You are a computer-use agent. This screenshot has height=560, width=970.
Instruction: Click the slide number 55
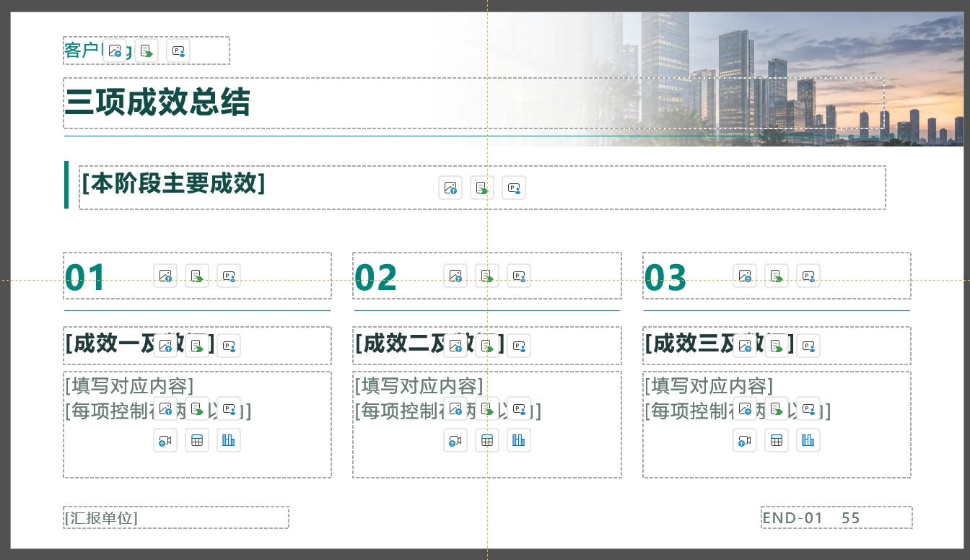click(x=851, y=518)
